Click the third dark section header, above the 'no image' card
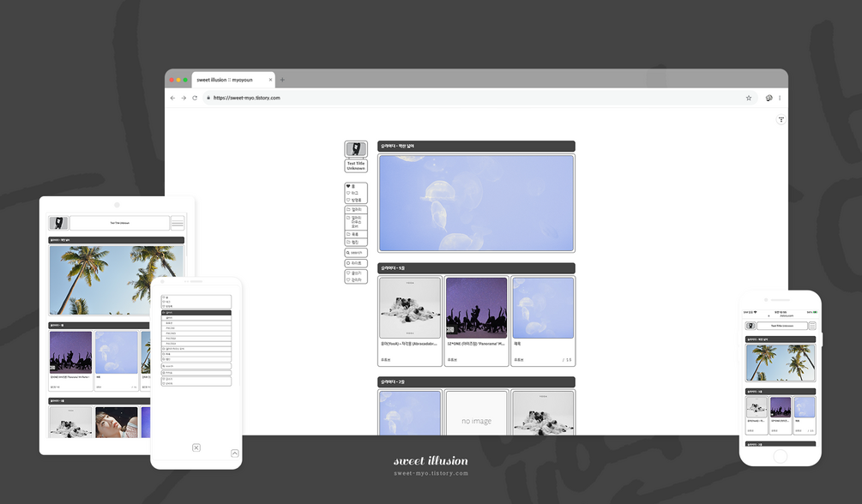The height and width of the screenshot is (504, 862). 476,382
